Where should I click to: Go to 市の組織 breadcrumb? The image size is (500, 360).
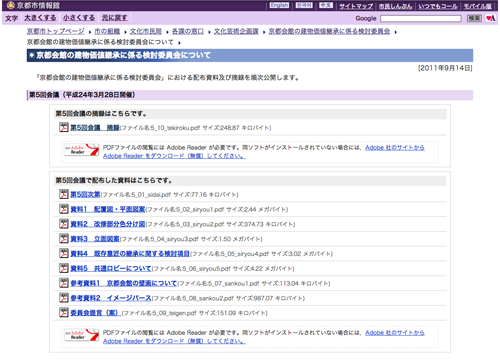click(x=107, y=31)
